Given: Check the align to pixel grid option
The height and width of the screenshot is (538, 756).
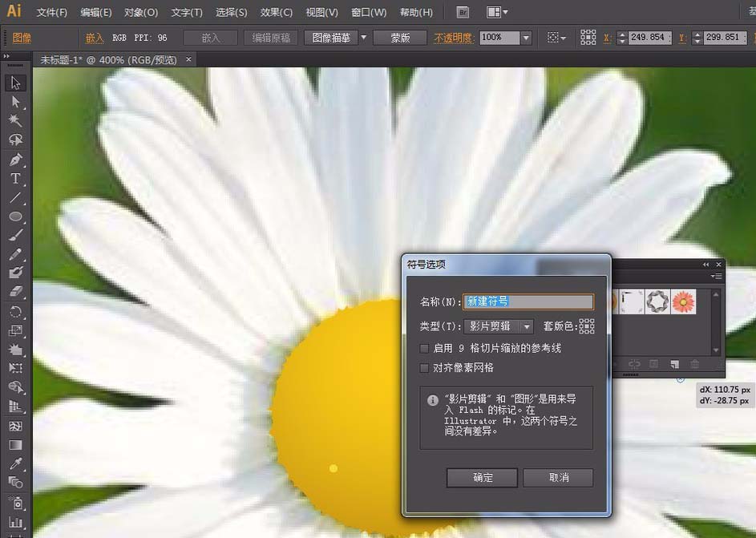Looking at the screenshot, I should tap(424, 368).
